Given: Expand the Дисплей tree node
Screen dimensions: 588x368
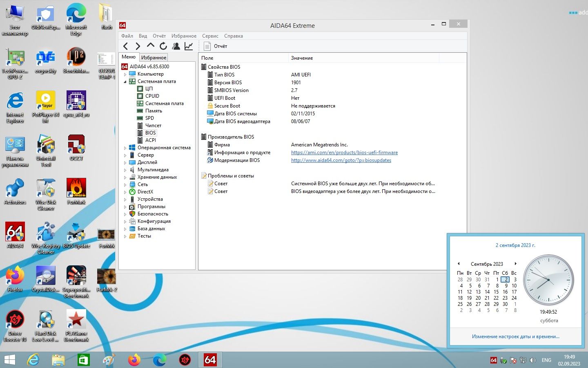Looking at the screenshot, I should [125, 163].
